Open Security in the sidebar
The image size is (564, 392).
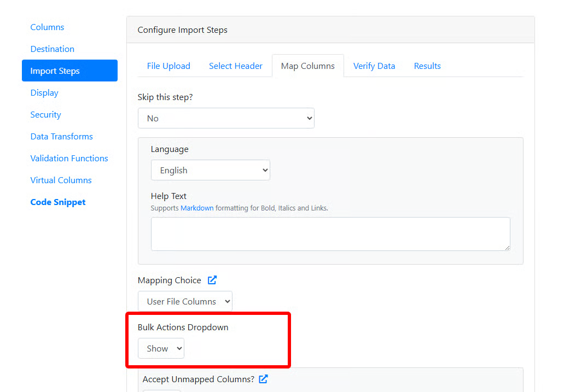46,115
